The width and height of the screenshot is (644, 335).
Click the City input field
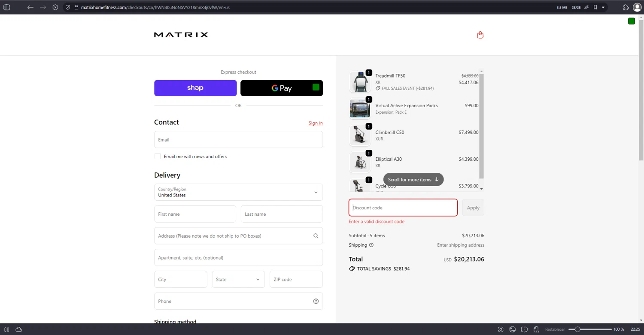pyautogui.click(x=180, y=279)
